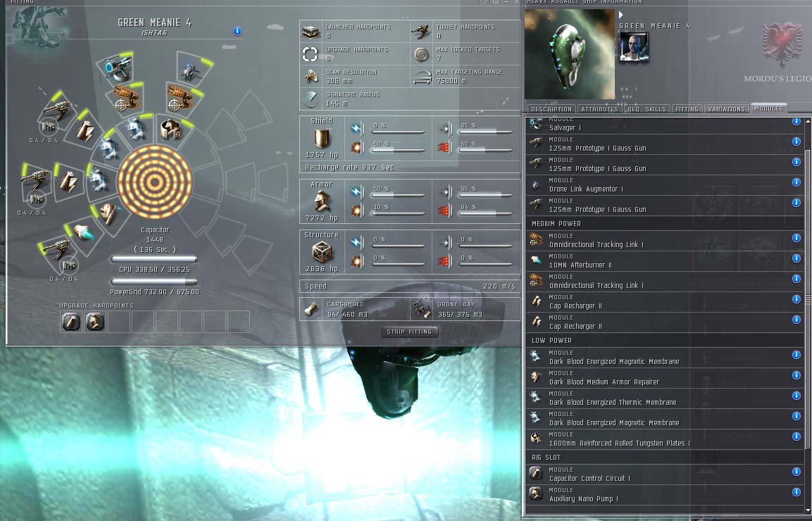Switch to the Description tab
The width and height of the screenshot is (812, 521).
(551, 109)
